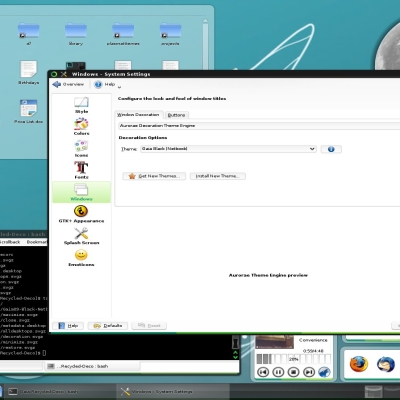Click the player progress bar
This screenshot has height=400, width=400.
click(x=293, y=359)
